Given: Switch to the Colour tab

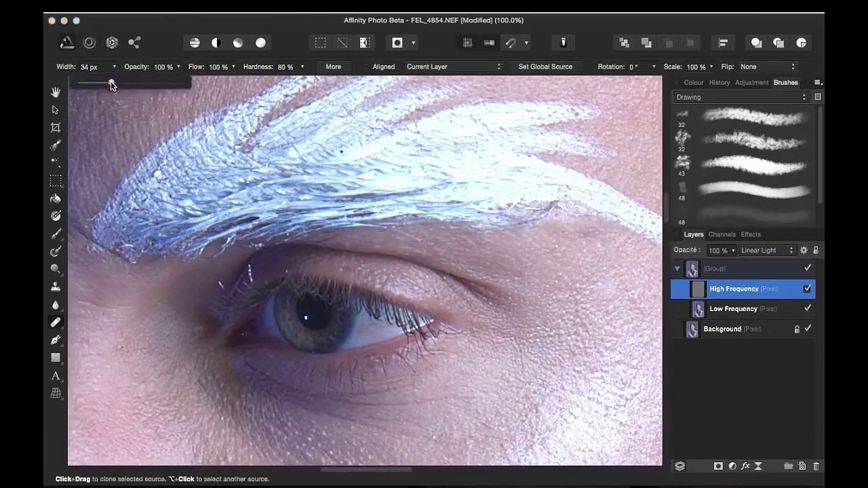Looking at the screenshot, I should tap(694, 83).
